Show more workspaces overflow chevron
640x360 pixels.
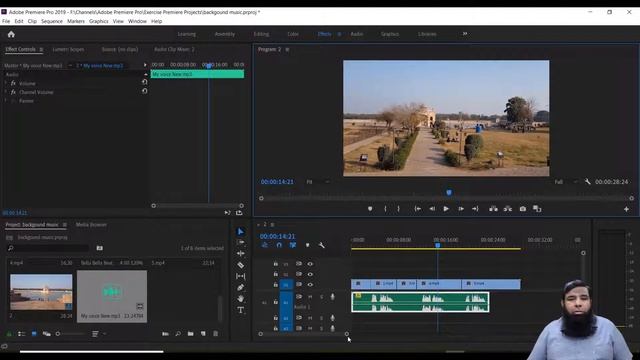coord(464,34)
